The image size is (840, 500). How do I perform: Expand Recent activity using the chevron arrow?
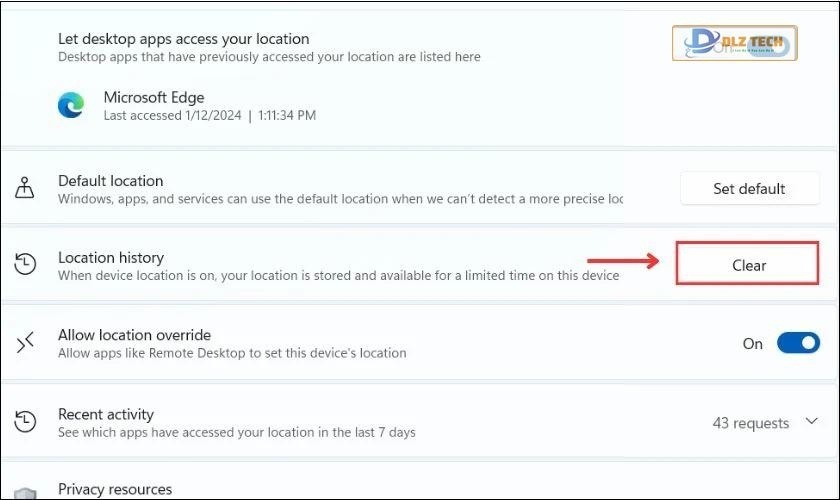(812, 423)
